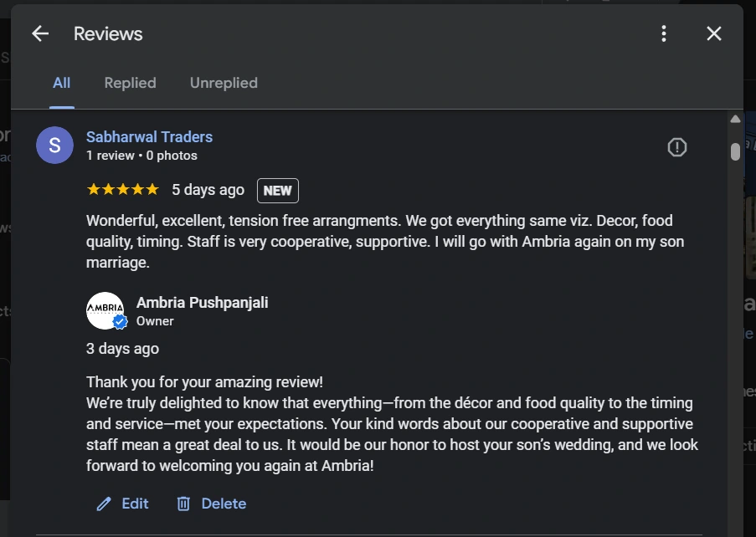Close the Reviews dialog

click(x=713, y=33)
